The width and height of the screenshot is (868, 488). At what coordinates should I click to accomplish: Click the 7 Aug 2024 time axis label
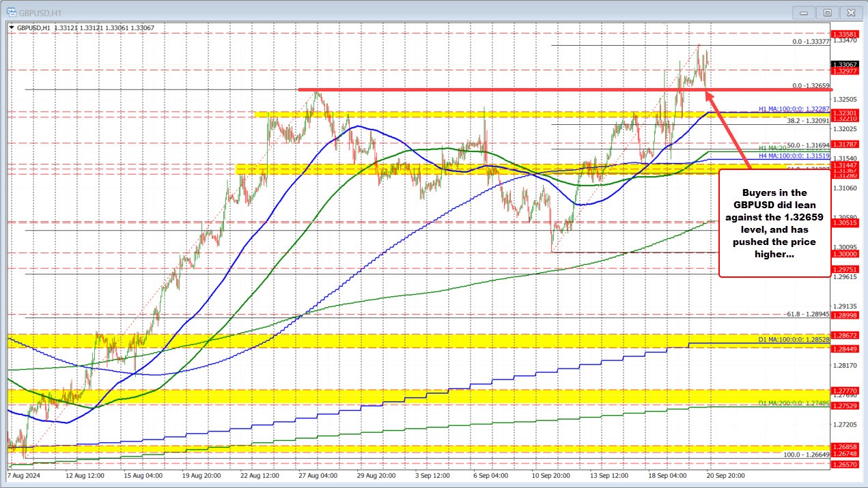pos(23,476)
